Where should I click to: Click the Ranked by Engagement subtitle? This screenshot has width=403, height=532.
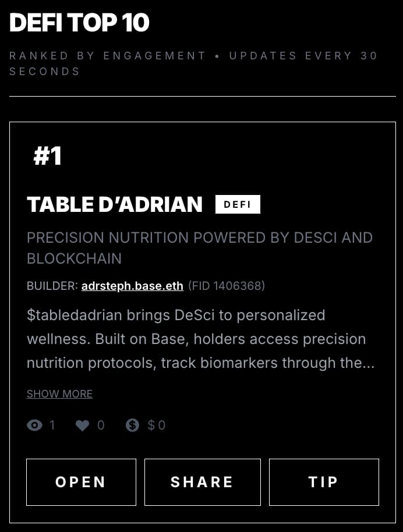click(194, 63)
